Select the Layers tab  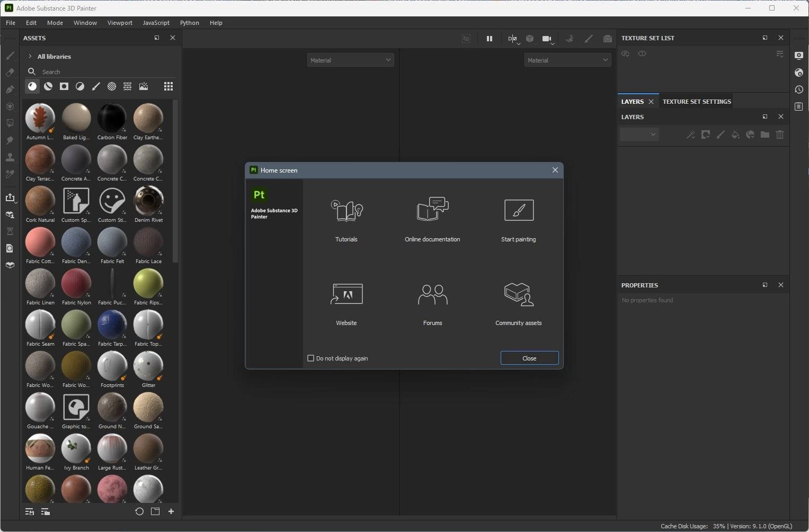tap(633, 102)
